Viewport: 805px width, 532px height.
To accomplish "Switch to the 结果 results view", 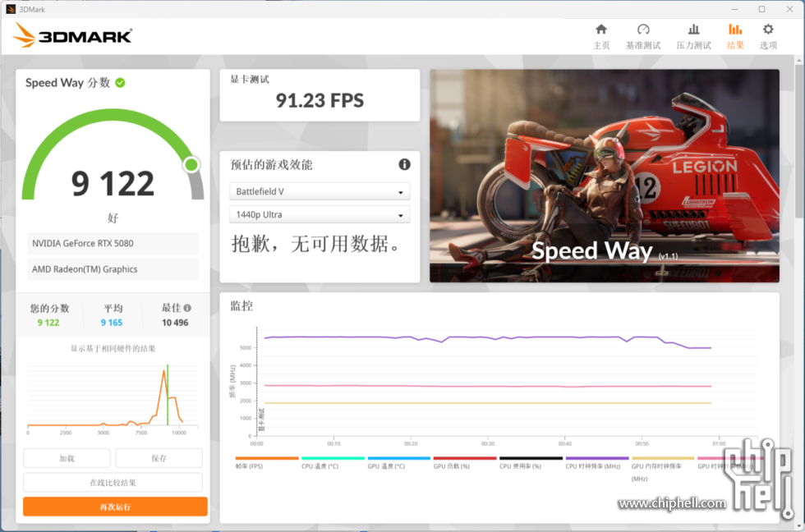I will tap(735, 36).
